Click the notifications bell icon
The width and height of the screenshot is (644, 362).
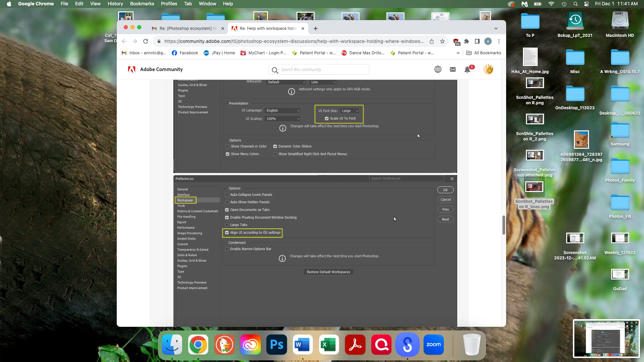(467, 70)
